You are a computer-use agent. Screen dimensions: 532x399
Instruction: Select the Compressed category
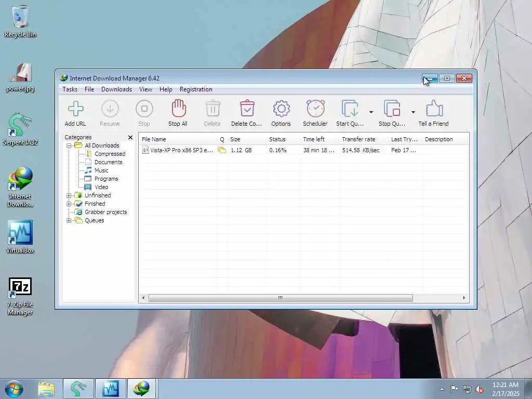point(110,154)
